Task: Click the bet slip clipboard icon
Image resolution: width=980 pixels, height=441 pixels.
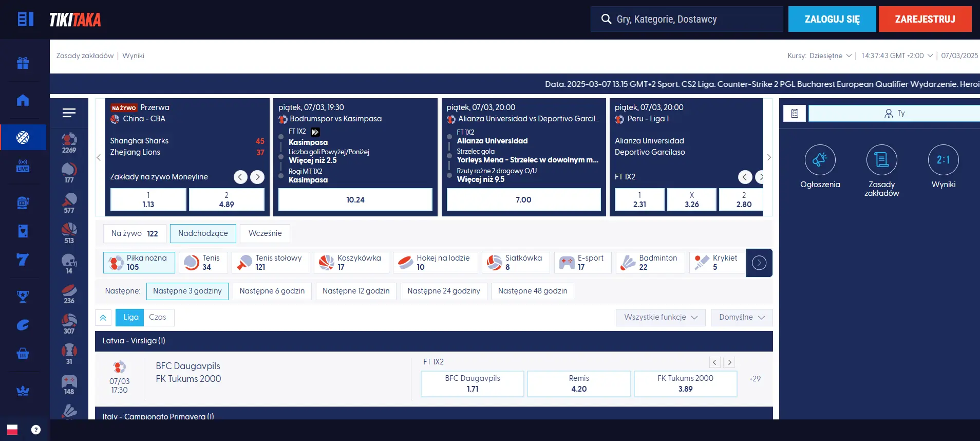Action: pyautogui.click(x=794, y=114)
